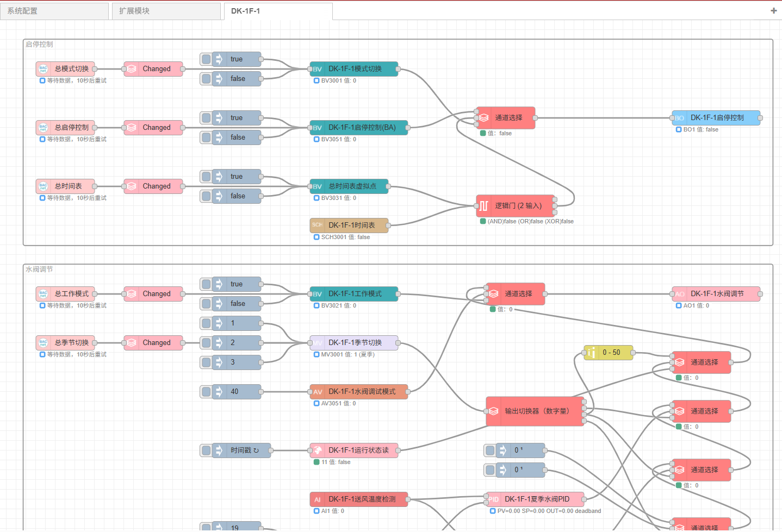
Task: Click status text AO1 值: 0
Action: tap(697, 306)
